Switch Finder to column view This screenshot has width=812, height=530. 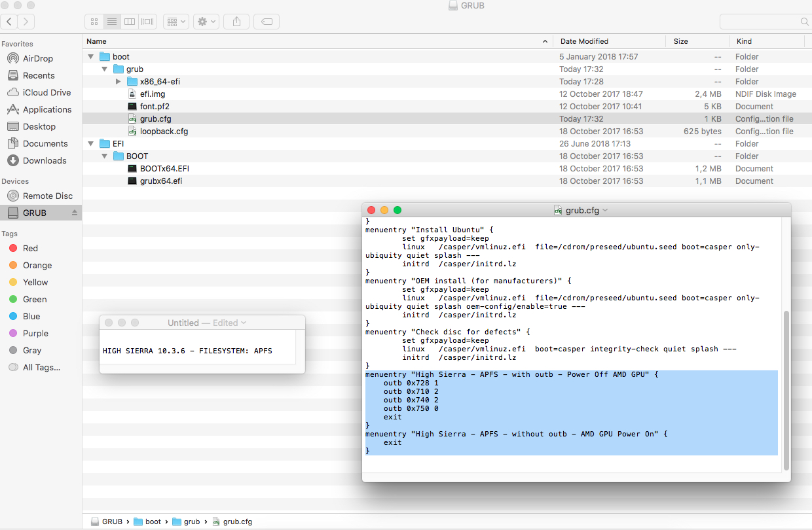(x=130, y=22)
